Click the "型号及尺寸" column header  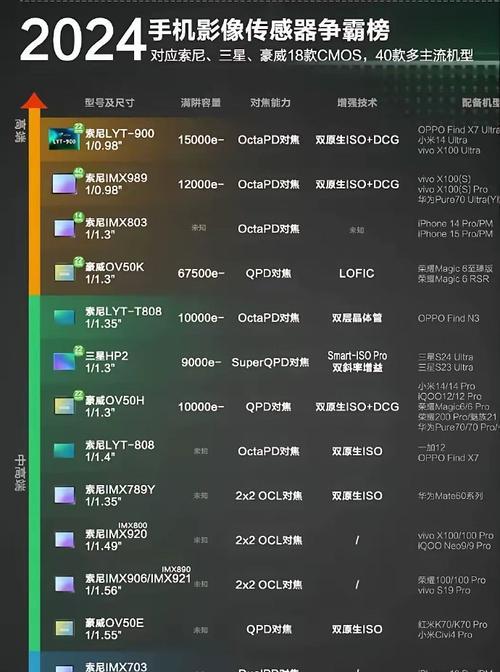(x=109, y=103)
